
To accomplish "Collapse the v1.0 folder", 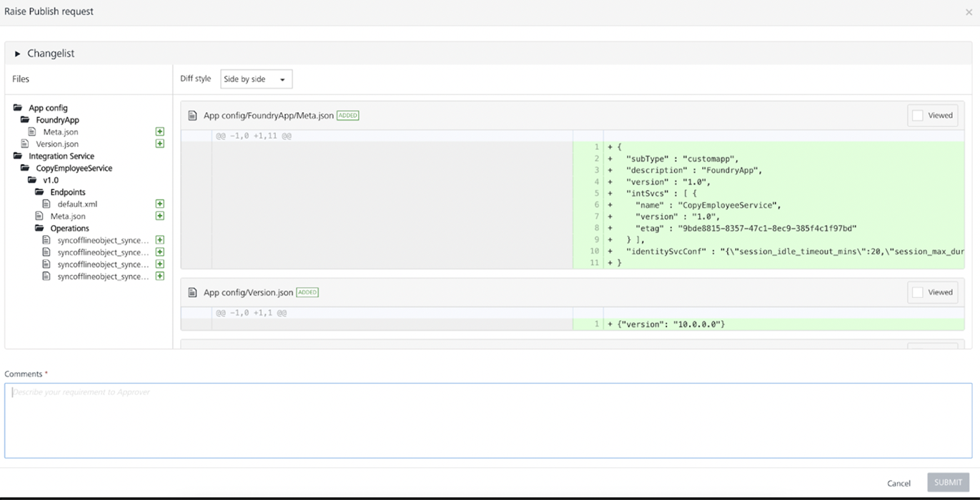I will coord(32,180).
